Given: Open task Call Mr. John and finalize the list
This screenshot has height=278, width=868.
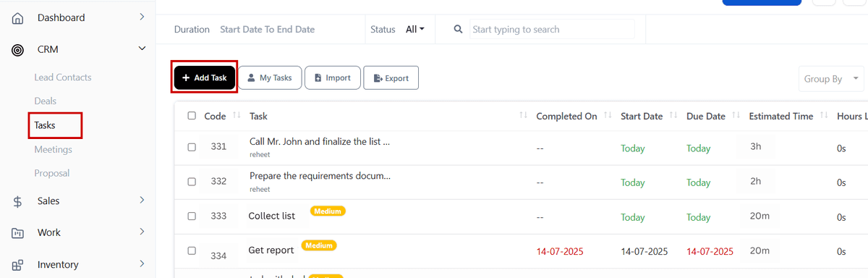Looking at the screenshot, I should [x=320, y=142].
